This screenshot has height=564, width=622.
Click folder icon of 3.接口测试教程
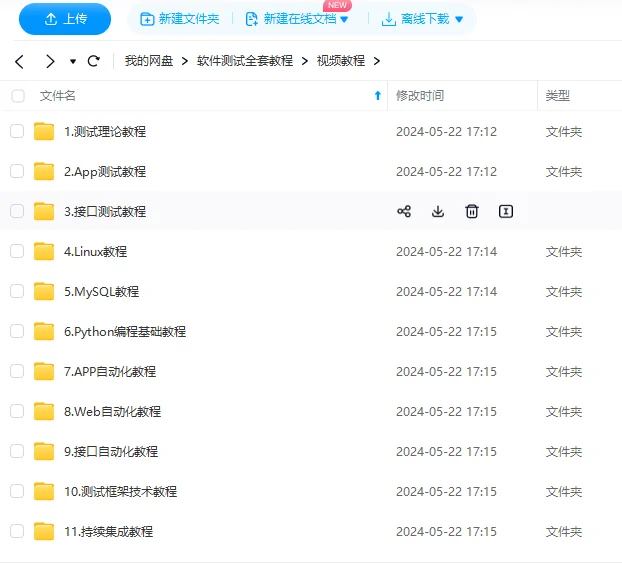(x=44, y=211)
